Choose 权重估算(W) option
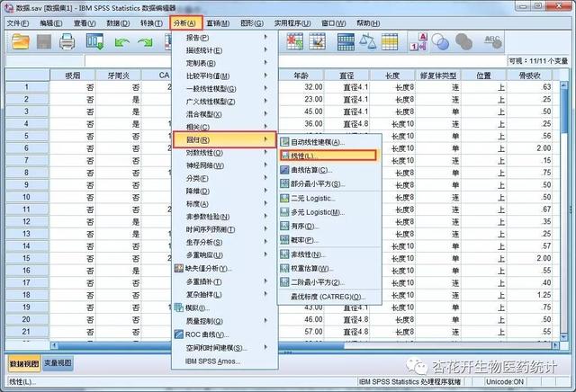 point(329,268)
